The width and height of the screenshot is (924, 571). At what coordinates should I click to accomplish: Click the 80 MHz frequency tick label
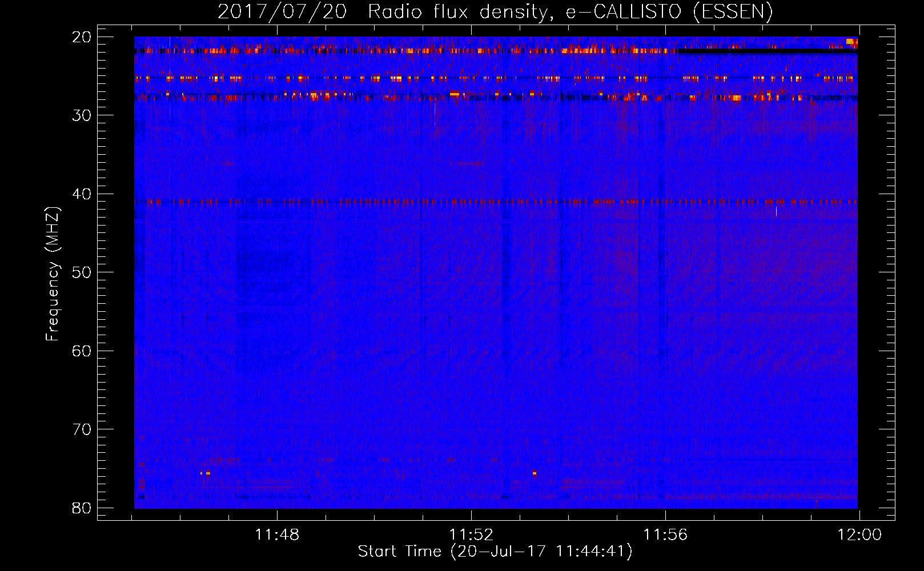pyautogui.click(x=82, y=508)
